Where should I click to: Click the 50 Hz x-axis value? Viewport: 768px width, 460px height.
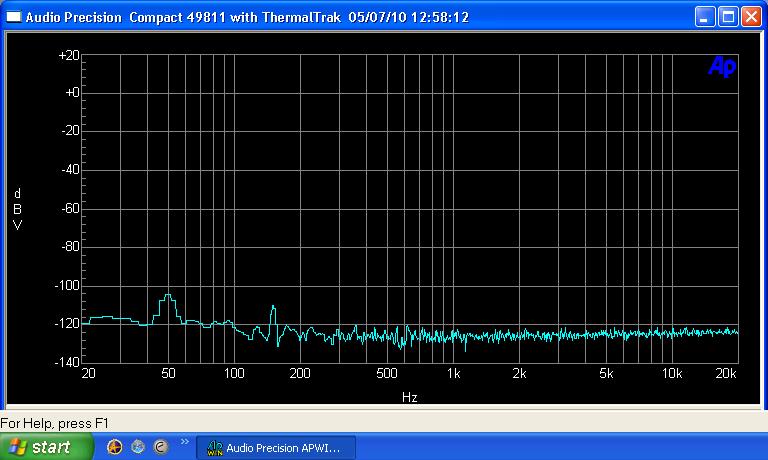168,374
